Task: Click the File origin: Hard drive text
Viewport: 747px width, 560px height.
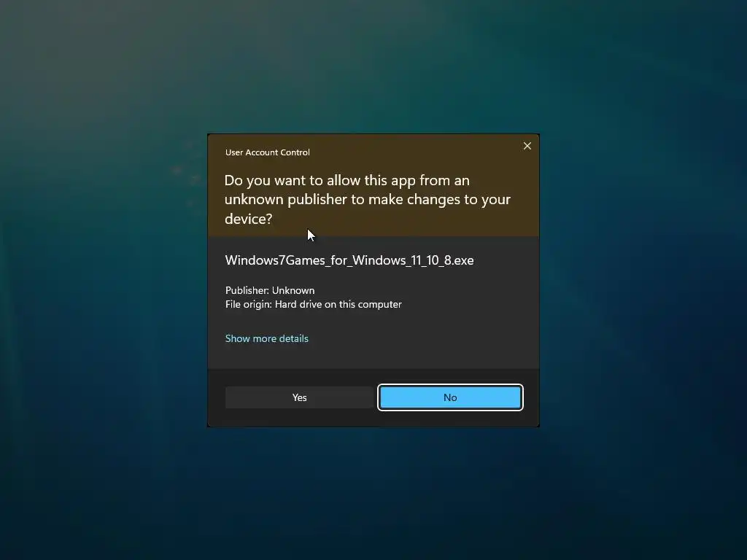Action: pyautogui.click(x=314, y=304)
